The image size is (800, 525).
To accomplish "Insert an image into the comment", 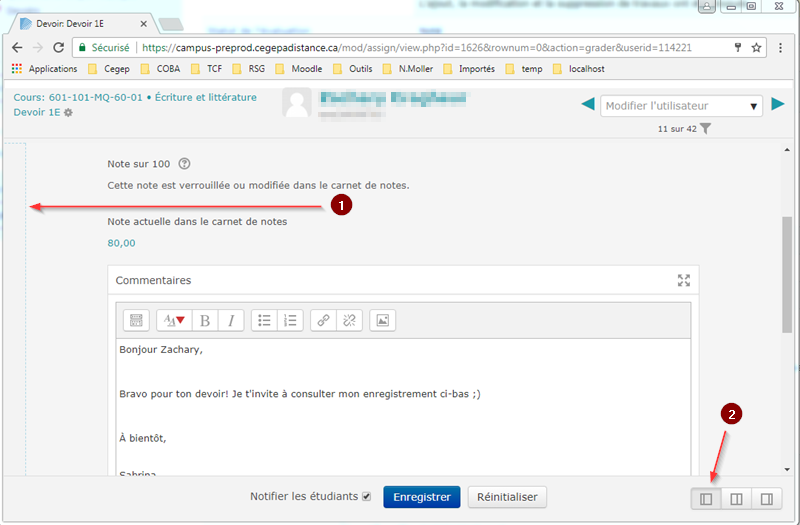I will pyautogui.click(x=382, y=320).
